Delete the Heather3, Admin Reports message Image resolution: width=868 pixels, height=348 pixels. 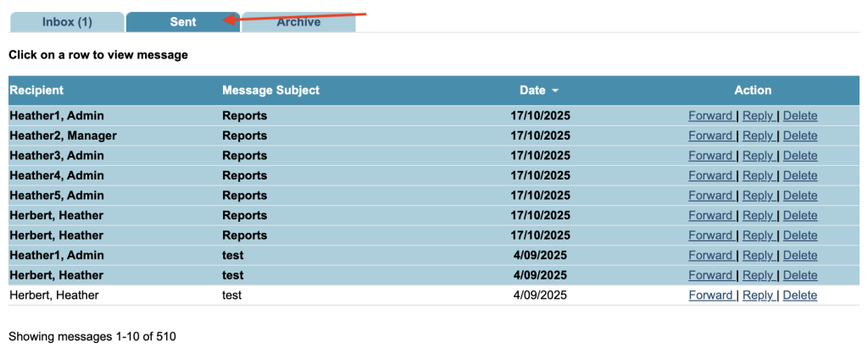800,156
